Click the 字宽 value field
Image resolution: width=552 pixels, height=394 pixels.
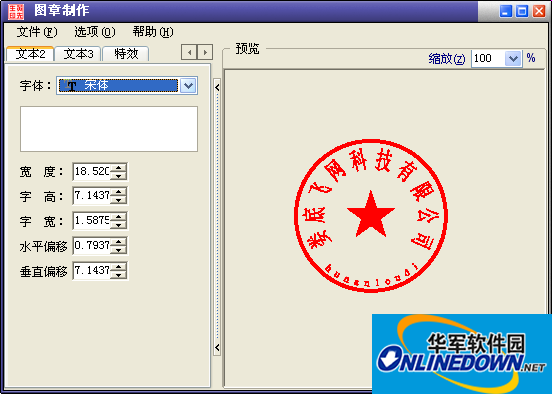92,220
